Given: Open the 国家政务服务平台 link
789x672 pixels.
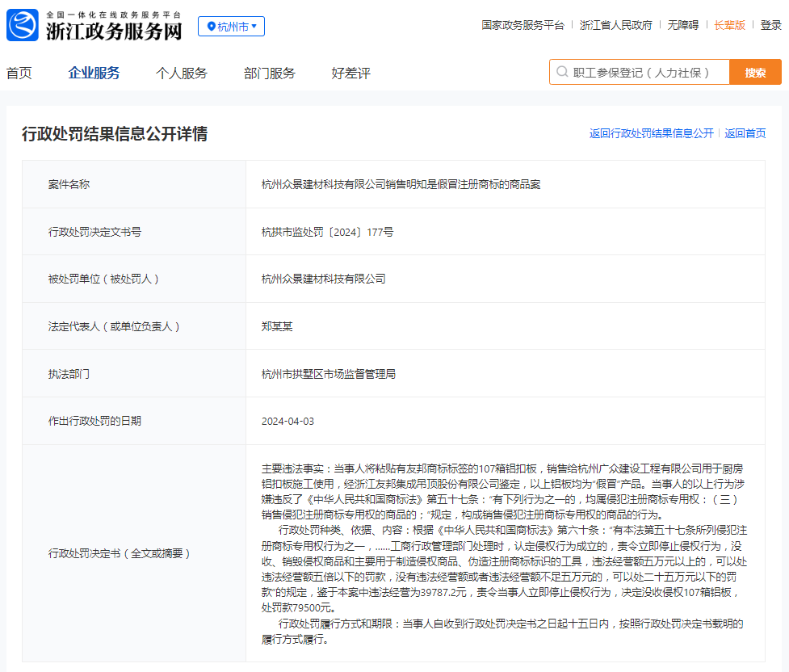Looking at the screenshot, I should coord(523,25).
